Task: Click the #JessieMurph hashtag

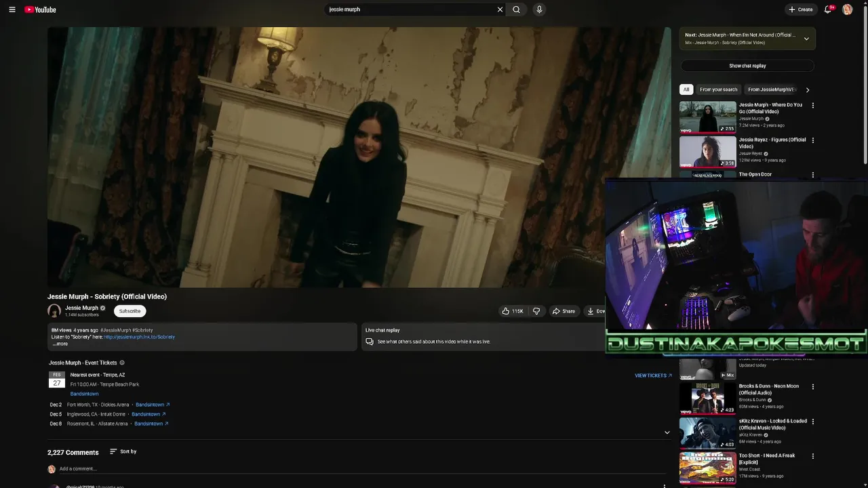Action: tap(115, 330)
